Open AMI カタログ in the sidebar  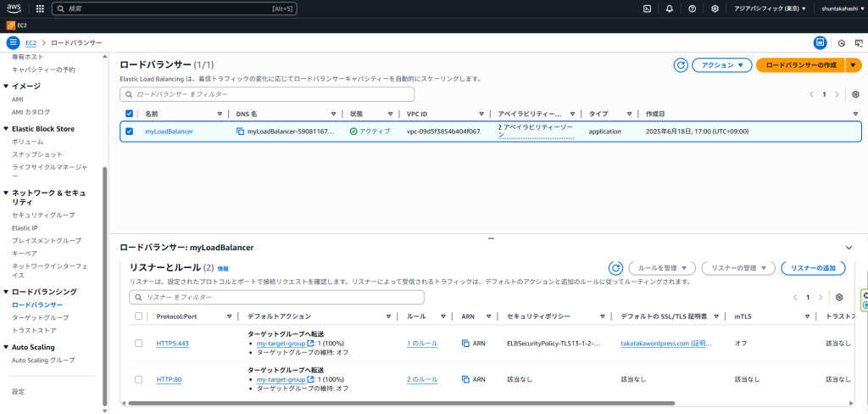point(31,112)
